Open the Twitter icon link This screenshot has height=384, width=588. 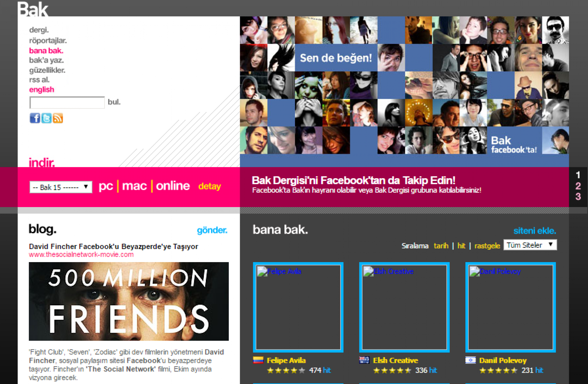(46, 118)
